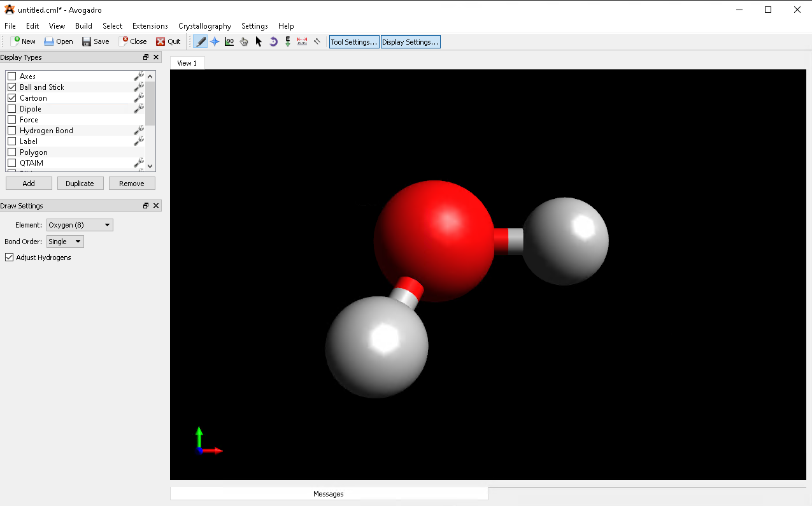812x506 pixels.
Task: Click the Duplicate display type button
Action: point(80,184)
